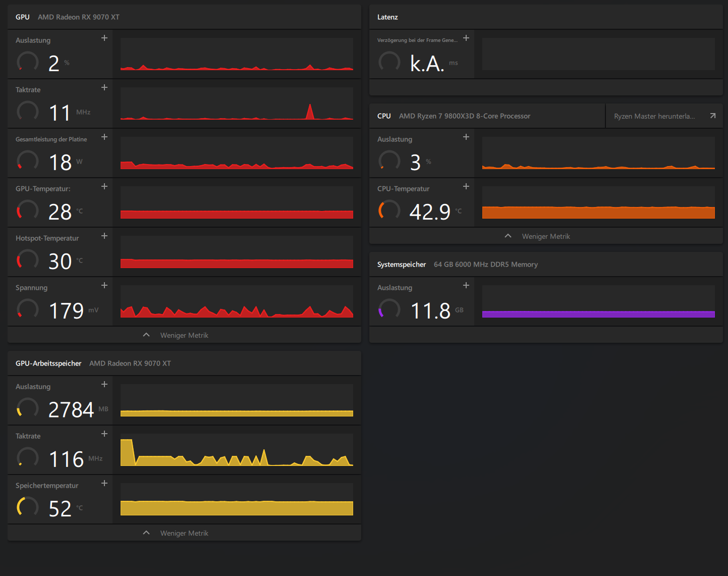Add Gesamtleistung der Platine metric via plus
Image resolution: width=728 pixels, height=576 pixels.
(x=104, y=137)
